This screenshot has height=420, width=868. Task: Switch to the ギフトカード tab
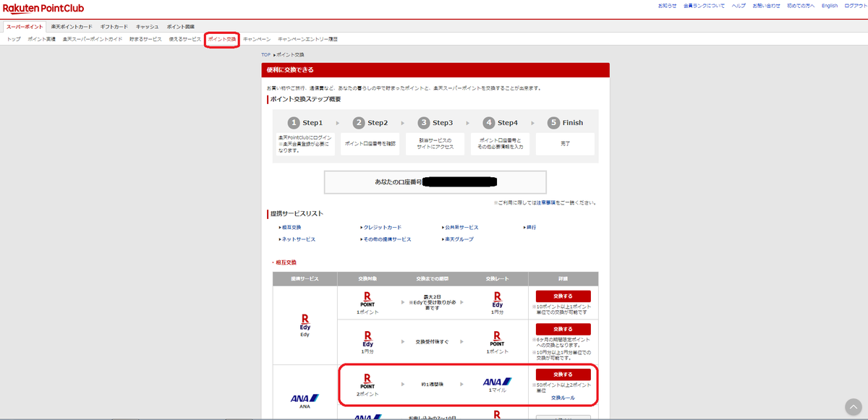pos(114,26)
